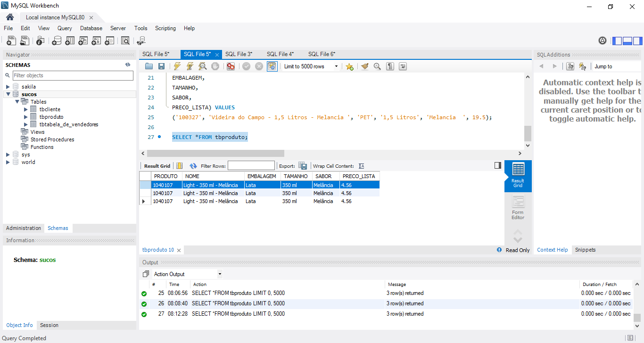
Task: Select Result Grid view button
Action: coord(518,176)
